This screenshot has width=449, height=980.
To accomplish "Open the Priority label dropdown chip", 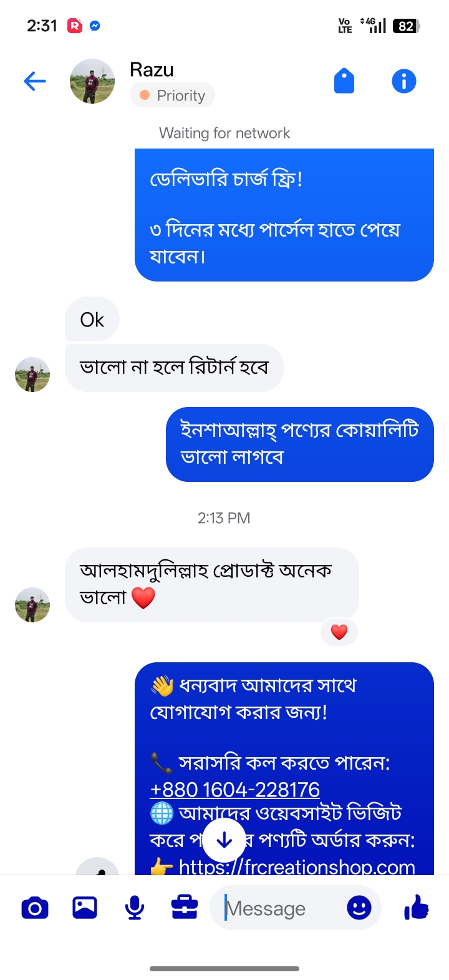I will 172,96.
